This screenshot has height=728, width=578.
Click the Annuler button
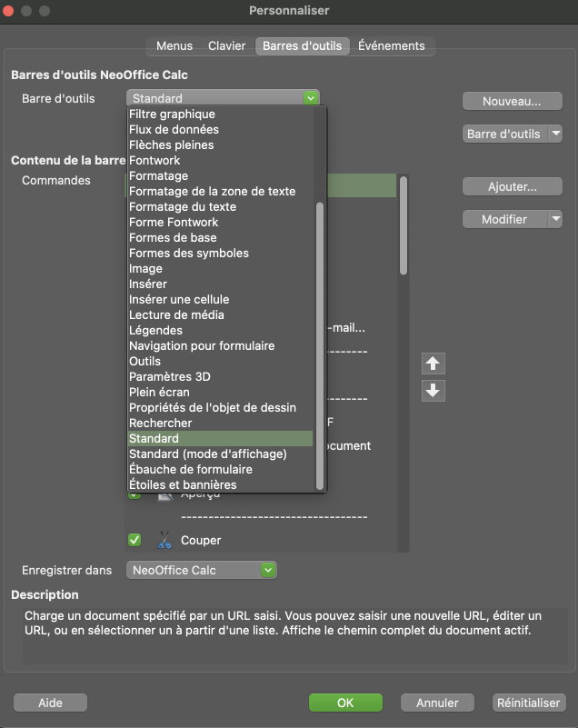point(437,703)
